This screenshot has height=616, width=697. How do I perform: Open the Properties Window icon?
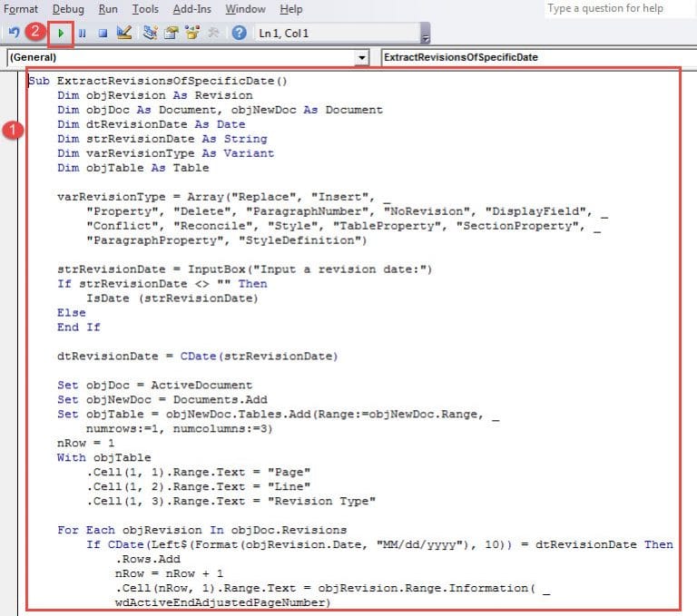pyautogui.click(x=172, y=34)
